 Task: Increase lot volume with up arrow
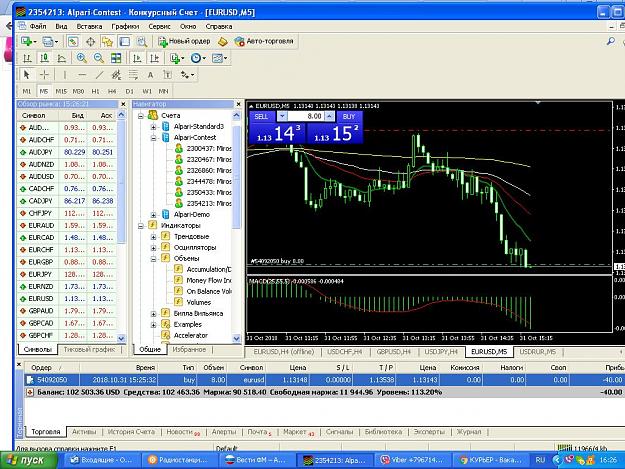pos(330,116)
